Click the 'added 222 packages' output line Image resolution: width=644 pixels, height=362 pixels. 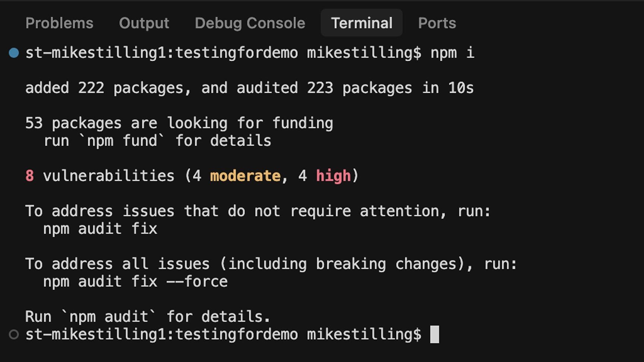point(249,88)
